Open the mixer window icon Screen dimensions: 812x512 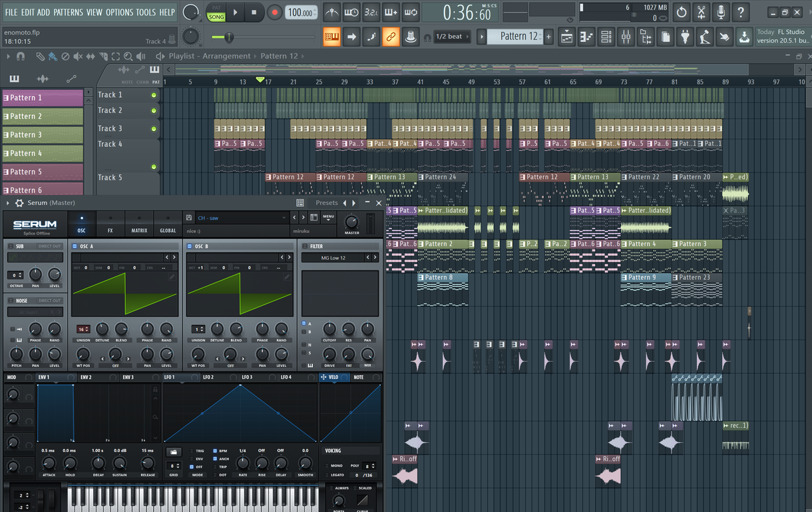click(x=626, y=37)
